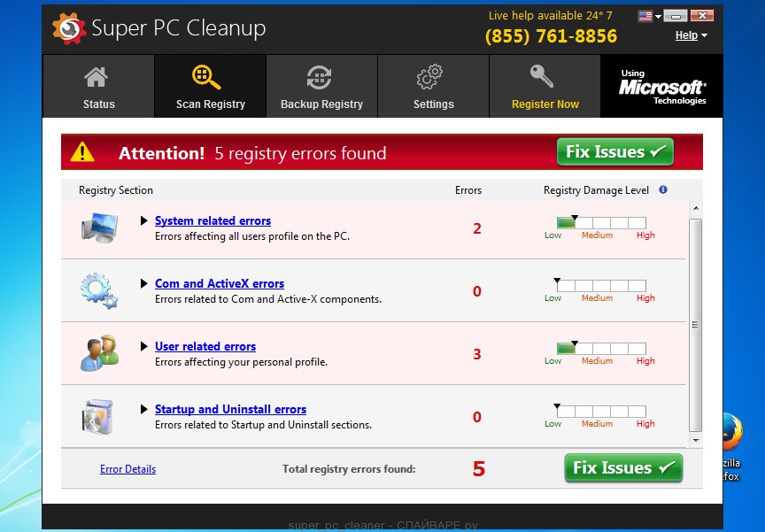This screenshot has width=765, height=532.
Task: Click Fix Issues in the red banner
Action: pyautogui.click(x=615, y=151)
